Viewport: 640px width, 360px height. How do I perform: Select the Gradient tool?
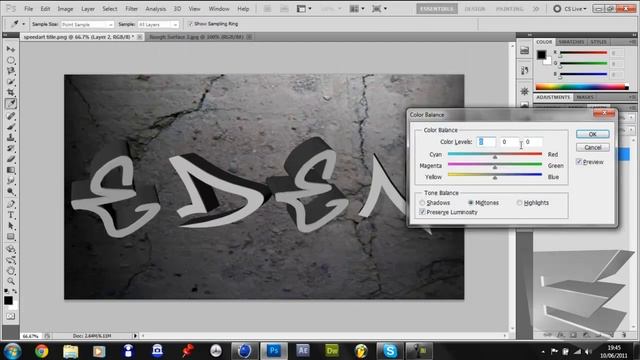click(11, 170)
